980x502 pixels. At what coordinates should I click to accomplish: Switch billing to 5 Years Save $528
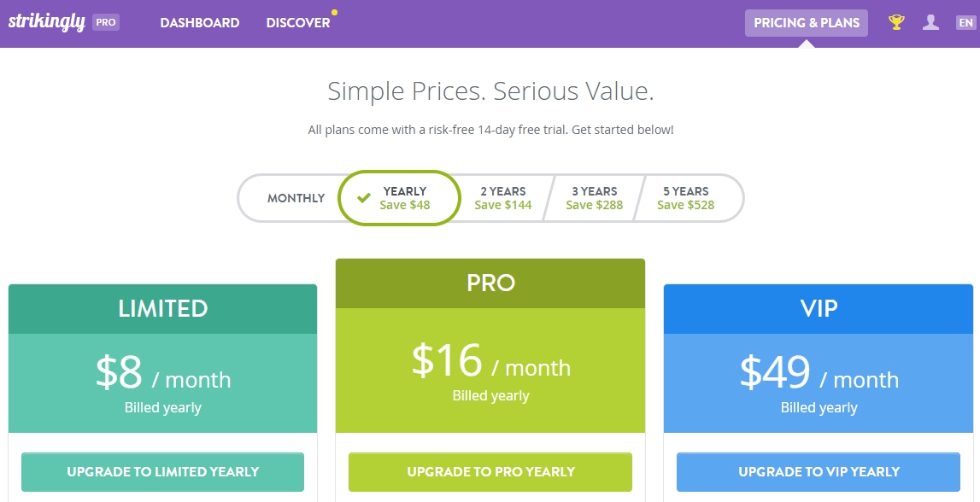point(687,197)
